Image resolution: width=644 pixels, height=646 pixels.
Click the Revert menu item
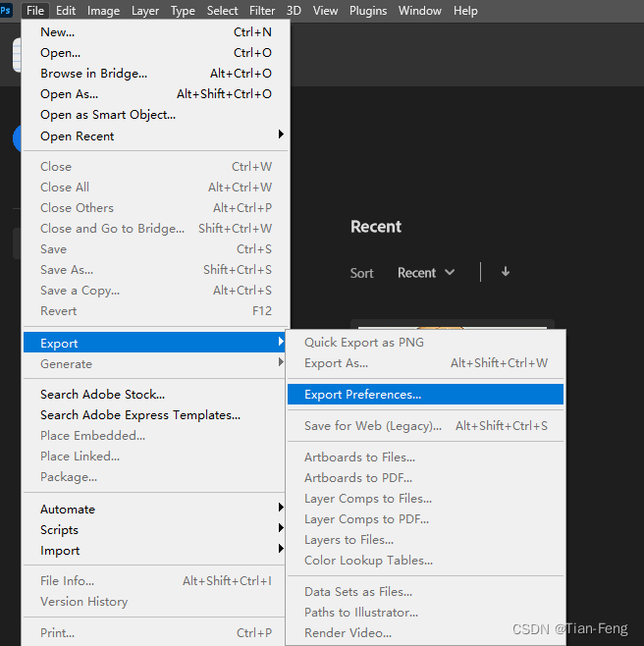pos(156,310)
